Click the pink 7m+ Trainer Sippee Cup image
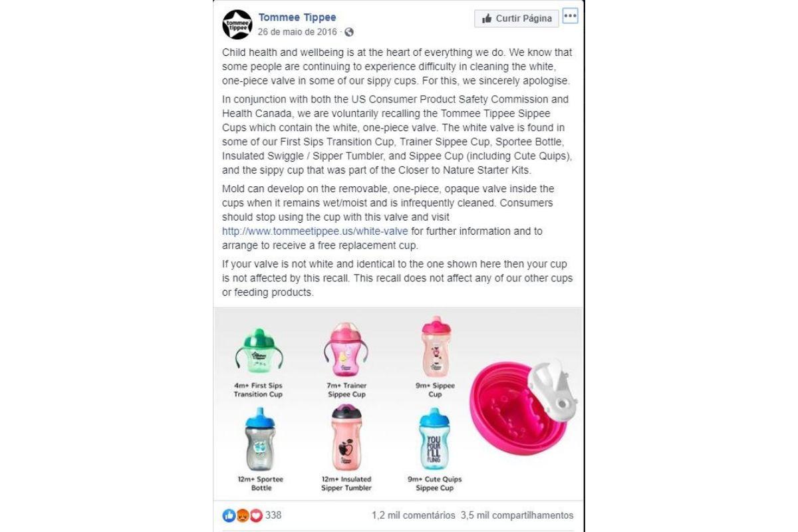The height and width of the screenshot is (532, 798). coord(346,349)
